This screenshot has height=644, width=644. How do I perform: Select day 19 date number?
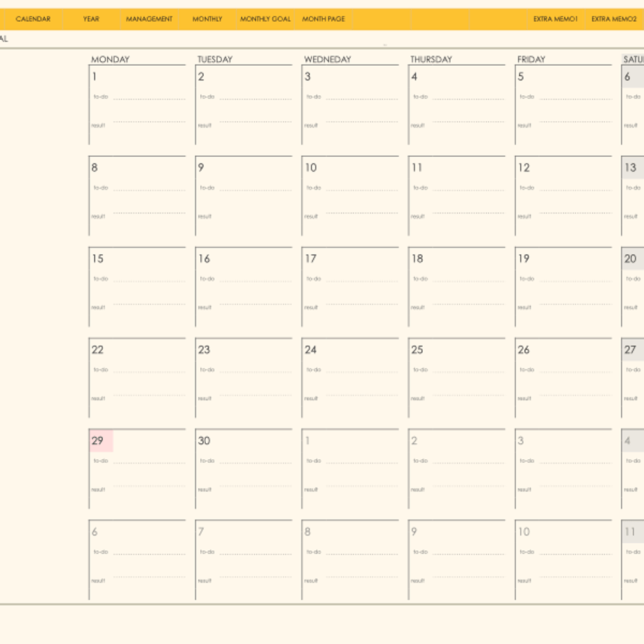click(x=524, y=259)
